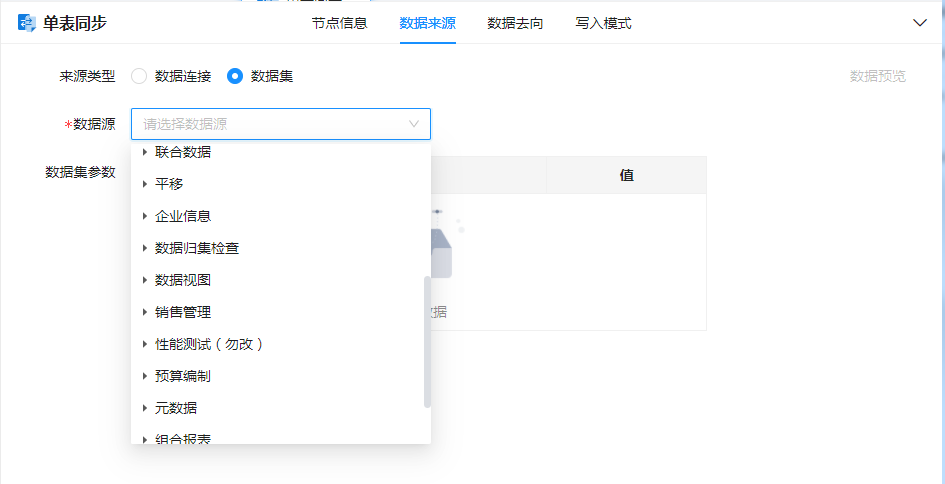Collapse panel with top-right chevron
This screenshot has width=945, height=484.
(x=920, y=23)
